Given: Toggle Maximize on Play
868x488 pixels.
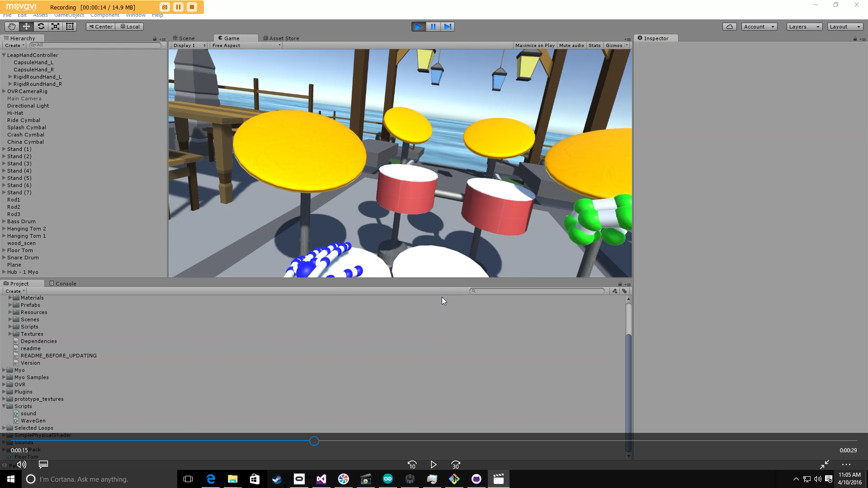Looking at the screenshot, I should (534, 45).
